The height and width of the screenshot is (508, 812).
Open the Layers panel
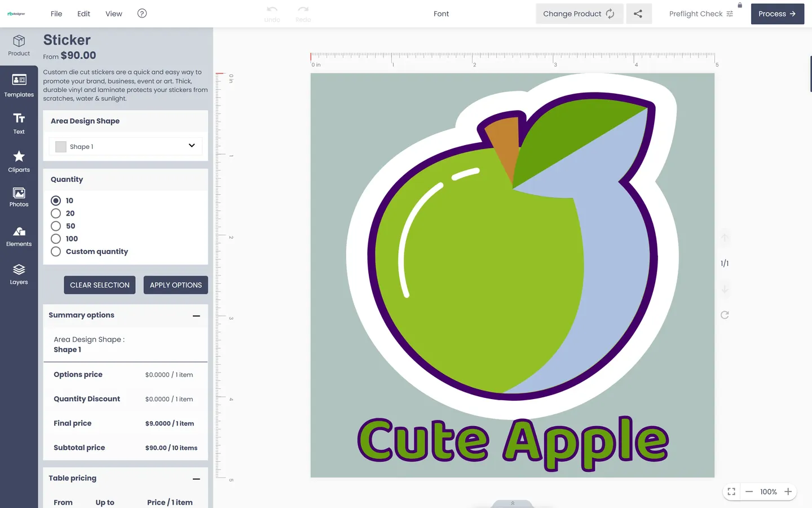(19, 274)
